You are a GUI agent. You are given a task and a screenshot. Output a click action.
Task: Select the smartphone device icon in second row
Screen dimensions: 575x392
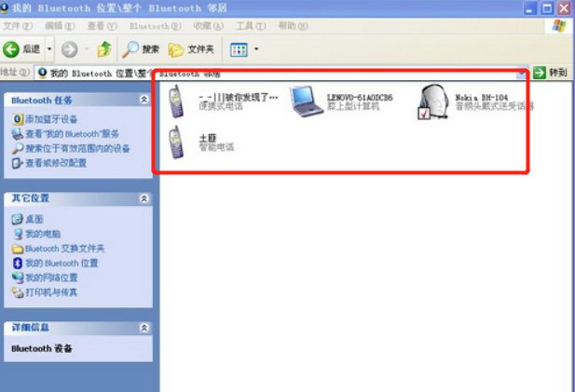pos(177,142)
